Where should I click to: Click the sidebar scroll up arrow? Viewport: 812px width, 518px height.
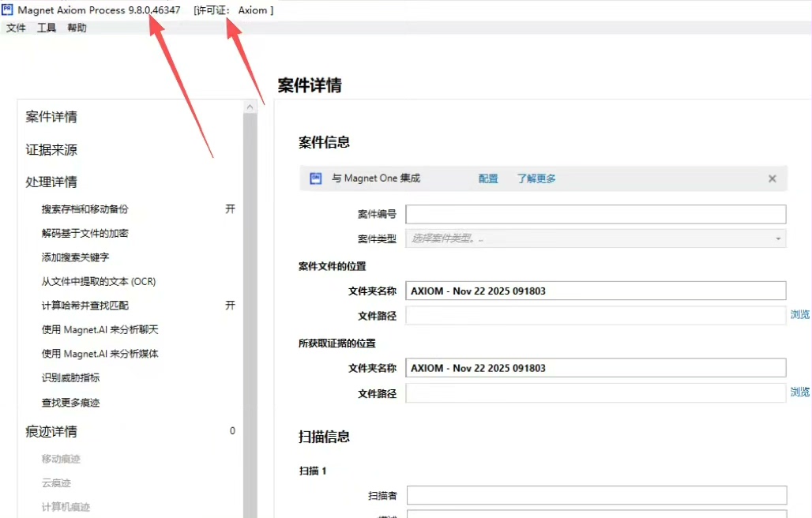point(250,107)
